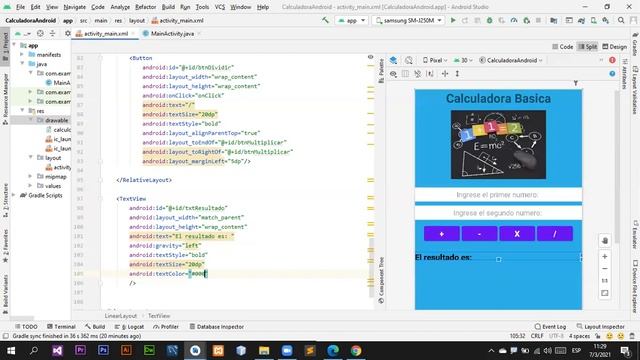Click Zoom to Fit Screen icon
The width and height of the screenshot is (640, 360).
coord(605,293)
